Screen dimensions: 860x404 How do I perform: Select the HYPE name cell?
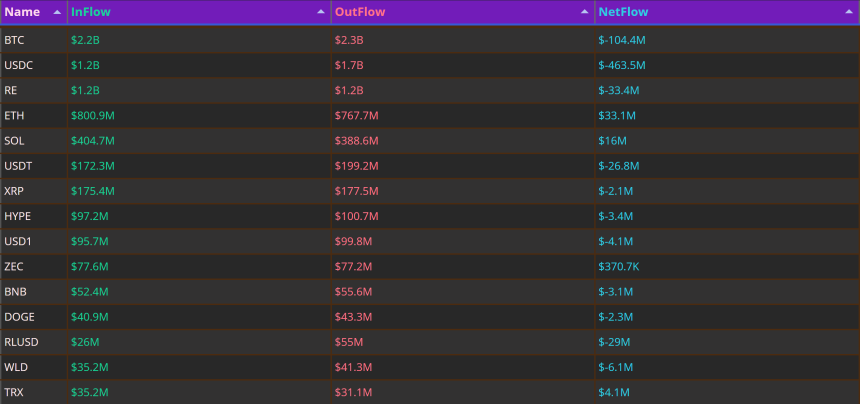34,217
